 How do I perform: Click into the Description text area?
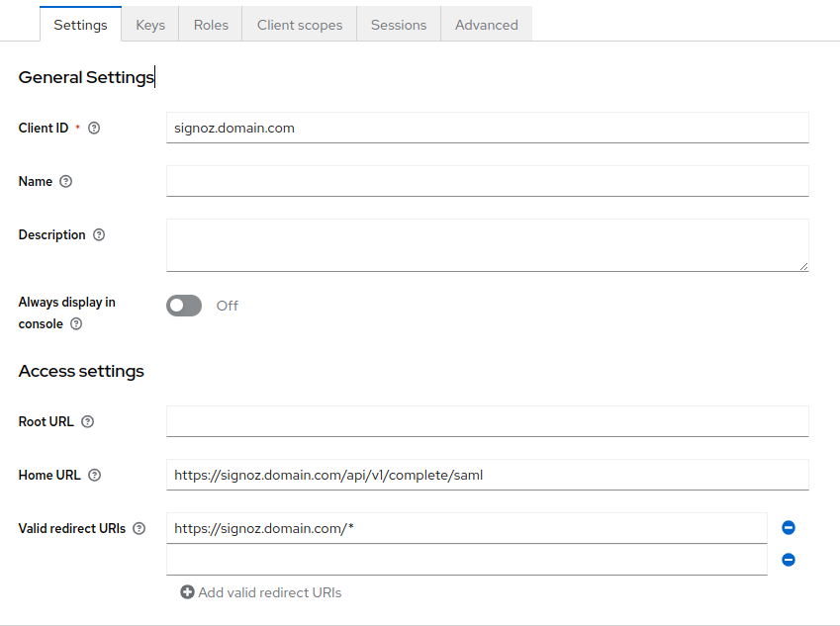[487, 244]
